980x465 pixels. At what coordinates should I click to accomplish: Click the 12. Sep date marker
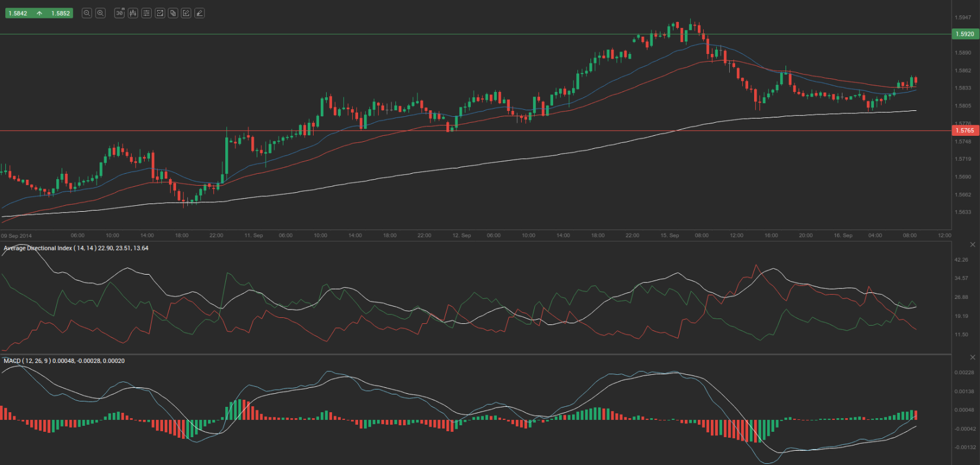[x=461, y=235]
